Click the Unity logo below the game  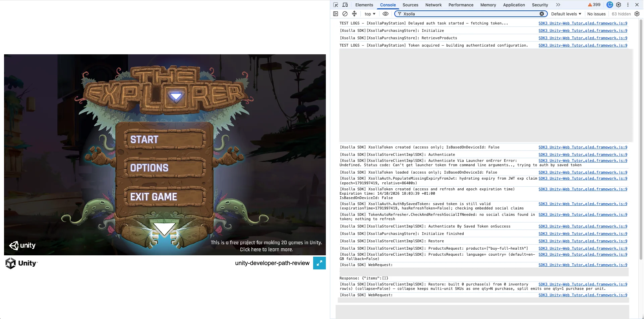[x=21, y=263]
